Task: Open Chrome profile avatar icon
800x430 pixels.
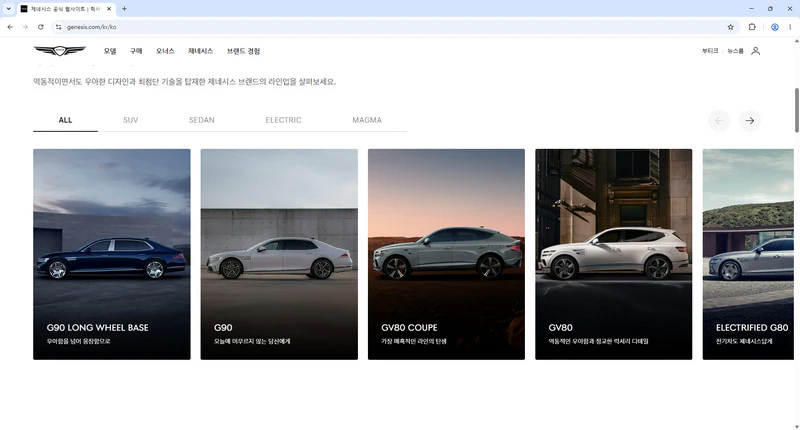Action: tap(774, 27)
